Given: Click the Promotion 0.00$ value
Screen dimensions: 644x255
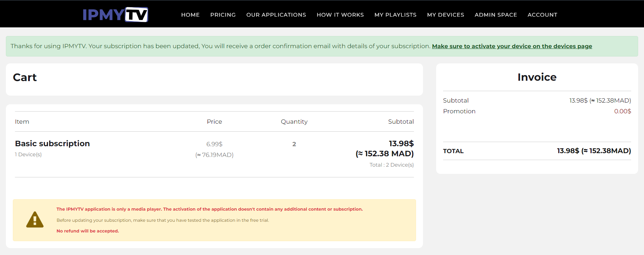Looking at the screenshot, I should (622, 111).
